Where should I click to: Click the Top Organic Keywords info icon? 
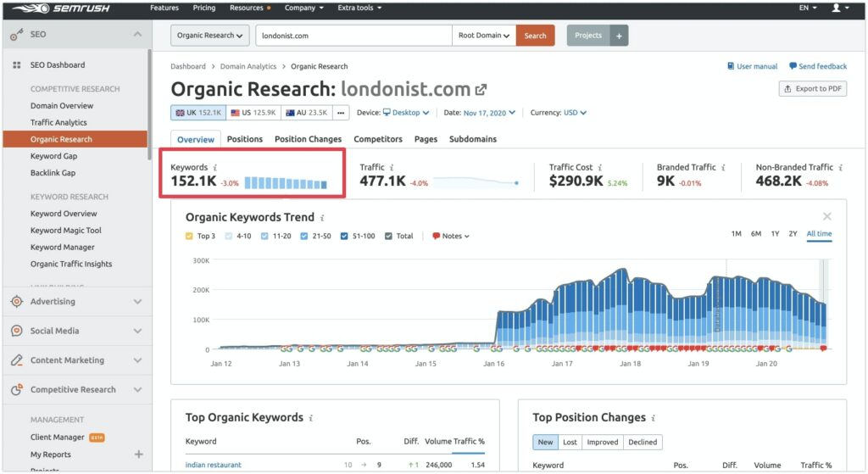(311, 418)
